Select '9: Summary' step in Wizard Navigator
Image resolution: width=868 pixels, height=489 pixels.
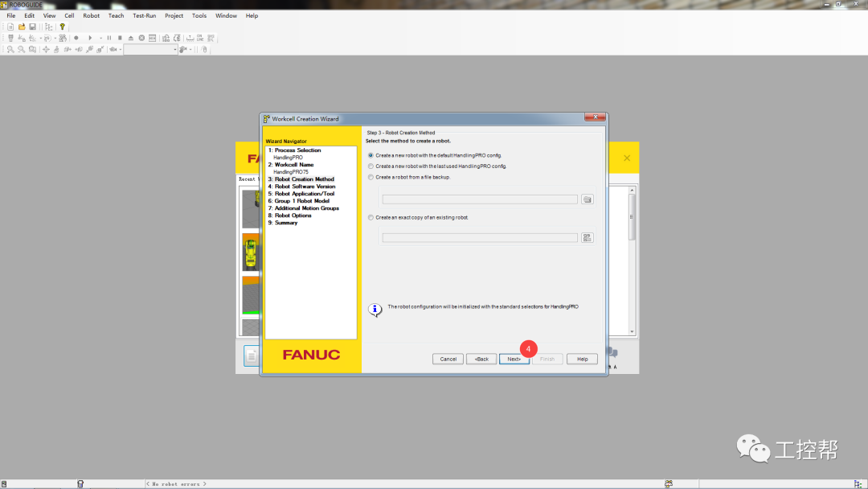(283, 222)
